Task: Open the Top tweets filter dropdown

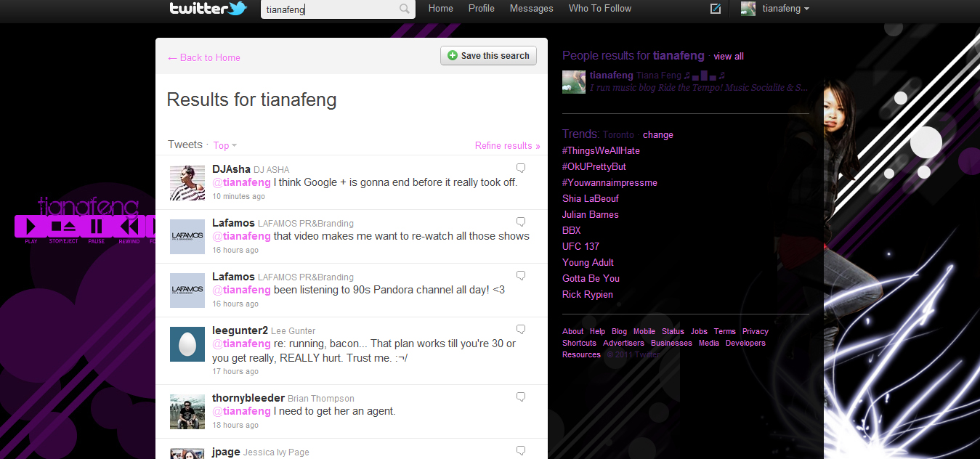Action: coord(224,145)
